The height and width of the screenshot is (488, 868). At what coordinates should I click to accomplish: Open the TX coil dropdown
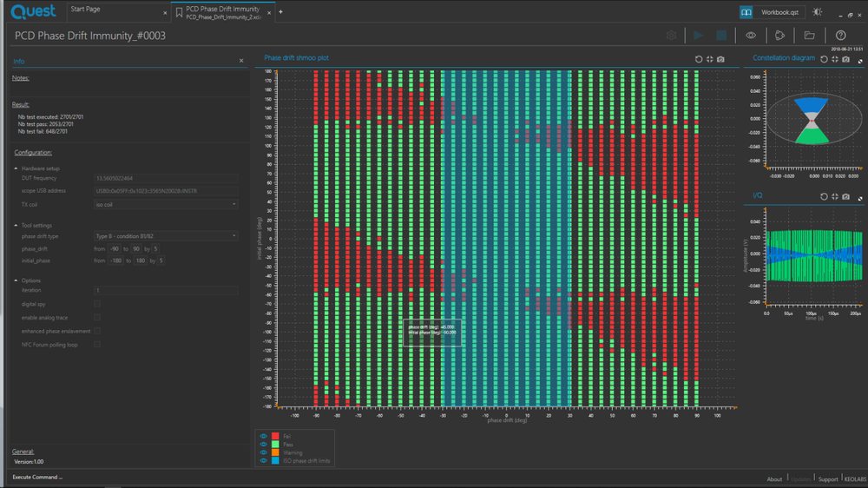(166, 204)
